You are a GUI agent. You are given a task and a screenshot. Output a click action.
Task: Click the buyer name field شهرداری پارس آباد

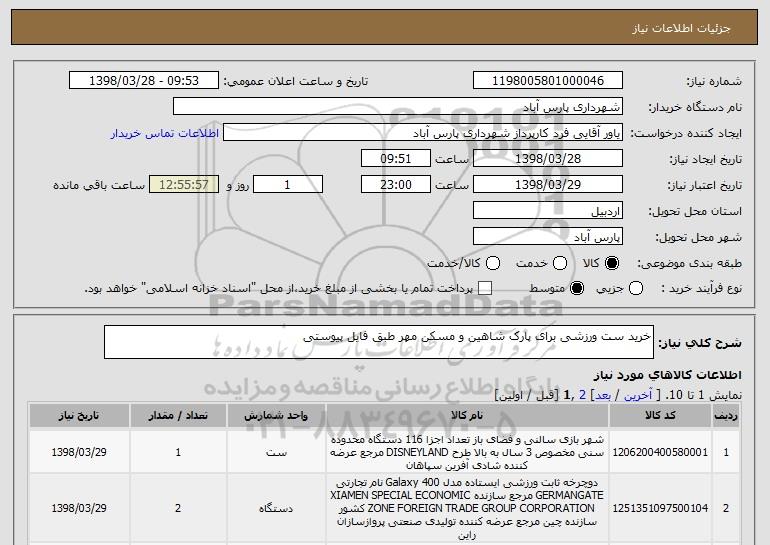[x=398, y=107]
